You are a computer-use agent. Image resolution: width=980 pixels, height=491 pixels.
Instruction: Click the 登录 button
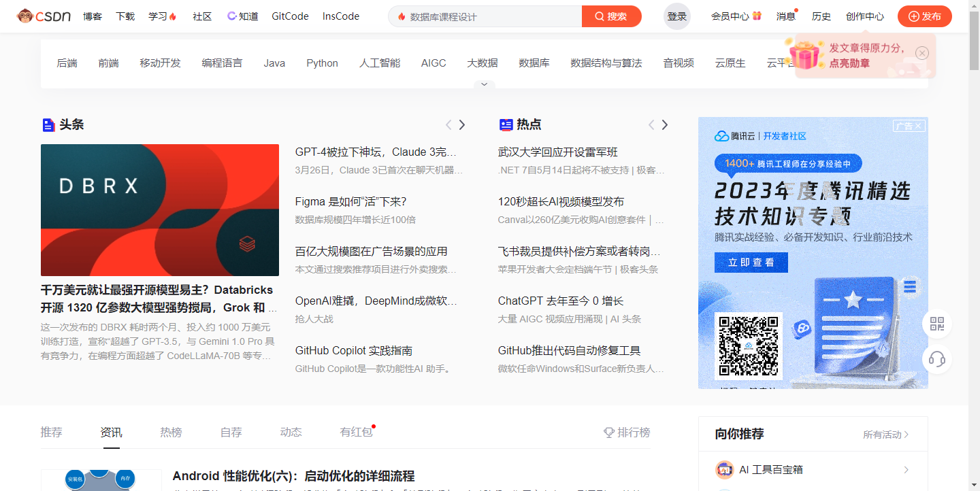pos(677,16)
